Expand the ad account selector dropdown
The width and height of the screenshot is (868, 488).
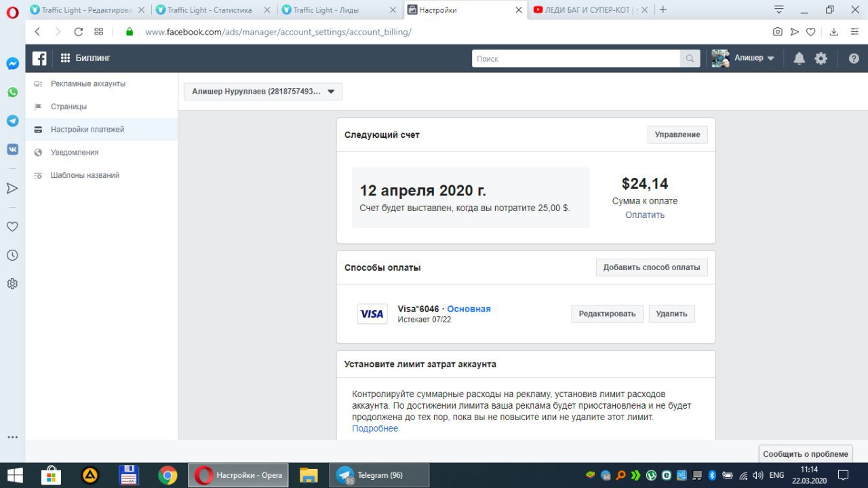click(x=263, y=92)
